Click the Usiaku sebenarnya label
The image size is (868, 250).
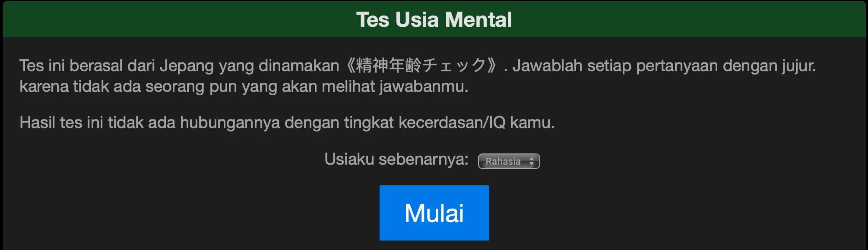(x=396, y=159)
